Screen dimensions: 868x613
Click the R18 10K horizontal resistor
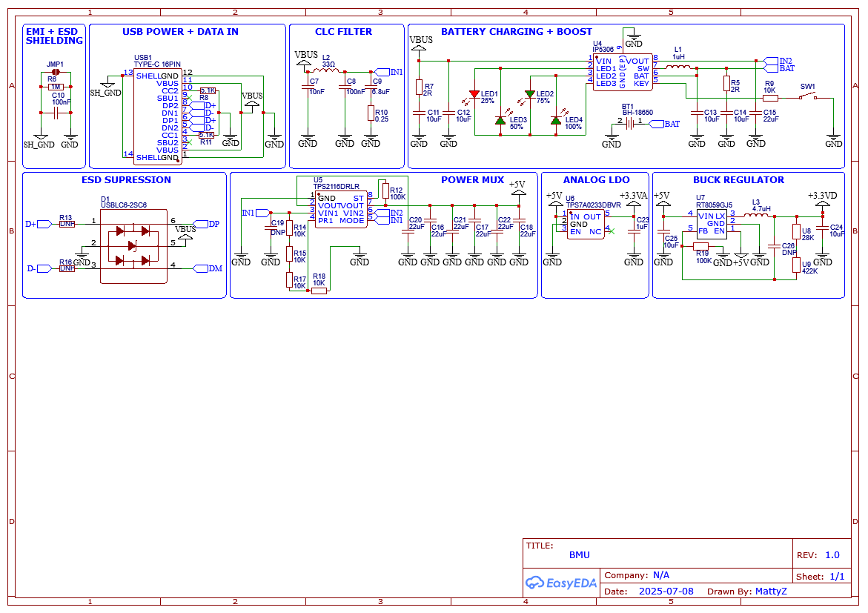pos(319,290)
